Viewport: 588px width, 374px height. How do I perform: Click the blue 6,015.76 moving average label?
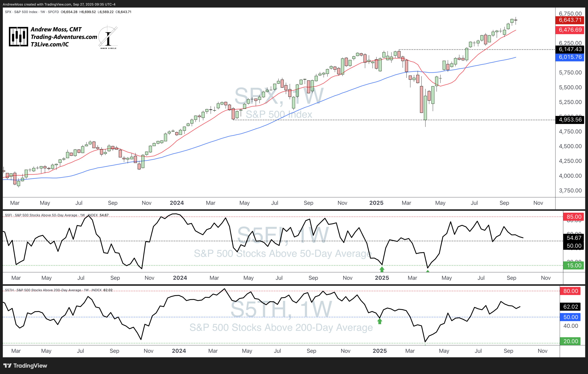click(570, 57)
